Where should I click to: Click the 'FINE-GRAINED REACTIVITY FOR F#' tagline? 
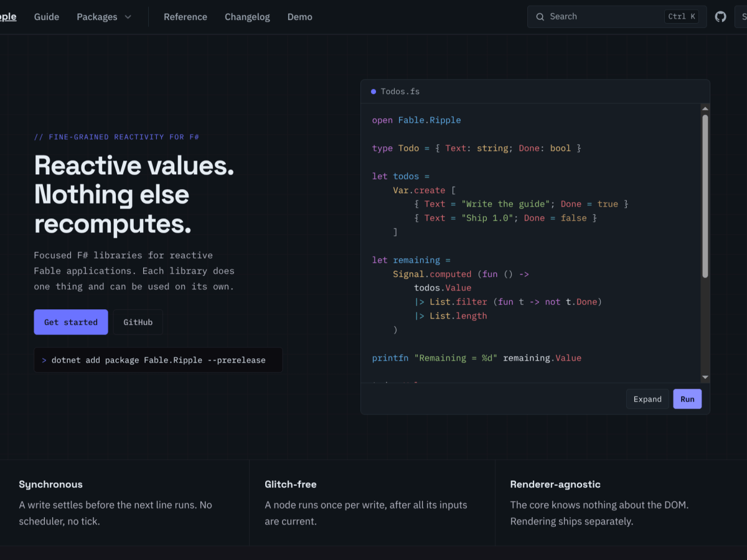116,137
